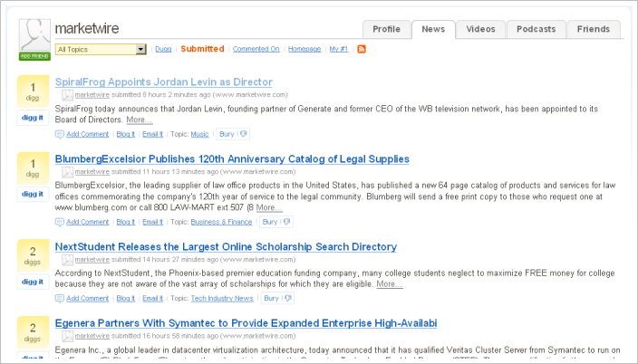Switch to the Profile tab

387,29
